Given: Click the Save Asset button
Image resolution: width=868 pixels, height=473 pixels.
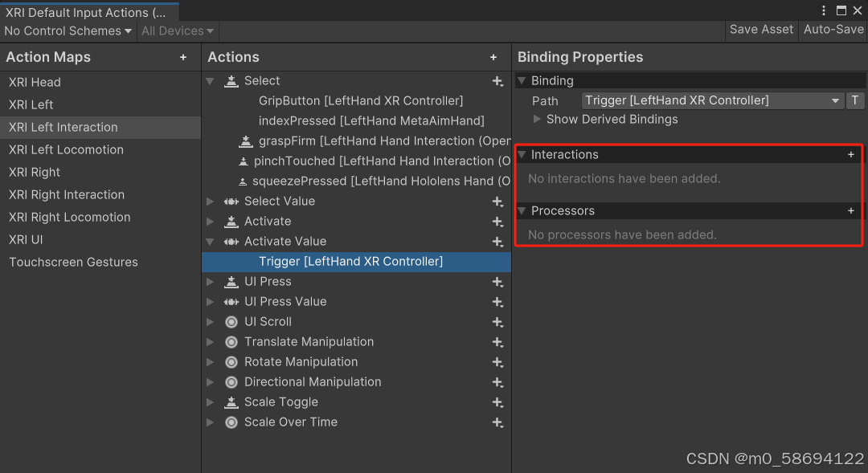Looking at the screenshot, I should (x=760, y=30).
